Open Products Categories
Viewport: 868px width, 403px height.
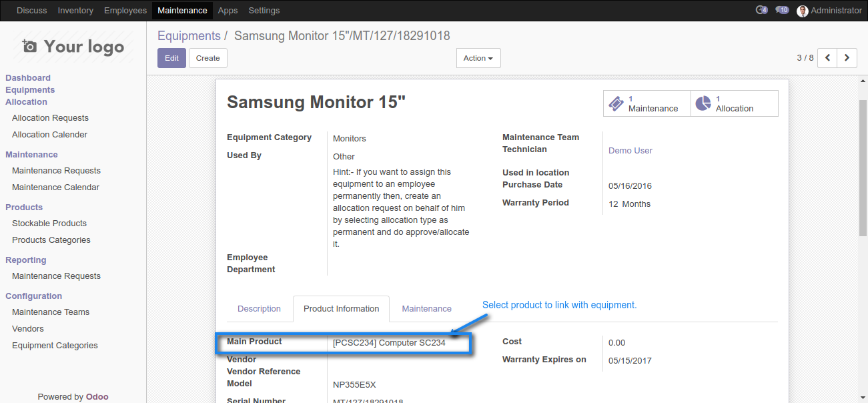pyautogui.click(x=51, y=240)
